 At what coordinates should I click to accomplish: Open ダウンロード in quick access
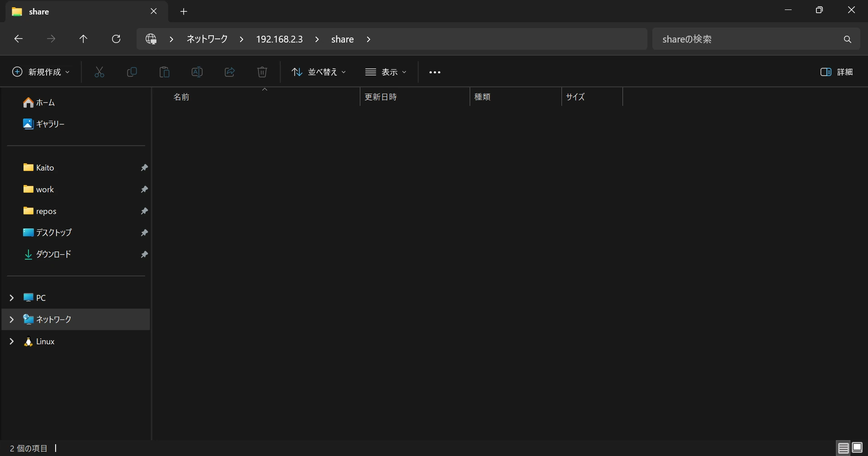(76, 254)
